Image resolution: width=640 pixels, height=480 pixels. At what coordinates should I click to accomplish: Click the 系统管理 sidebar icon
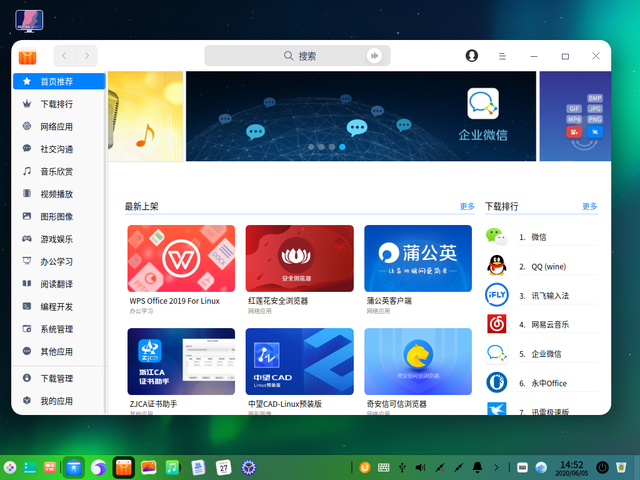[27, 329]
